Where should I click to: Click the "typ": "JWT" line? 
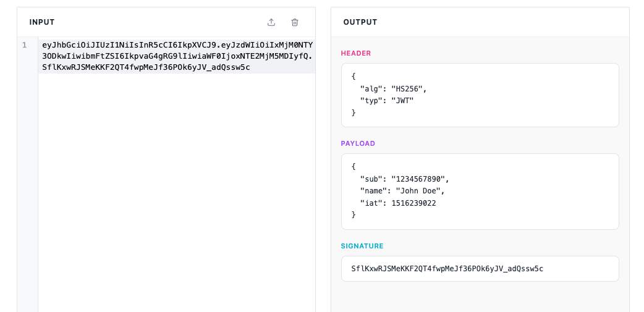[x=386, y=101]
